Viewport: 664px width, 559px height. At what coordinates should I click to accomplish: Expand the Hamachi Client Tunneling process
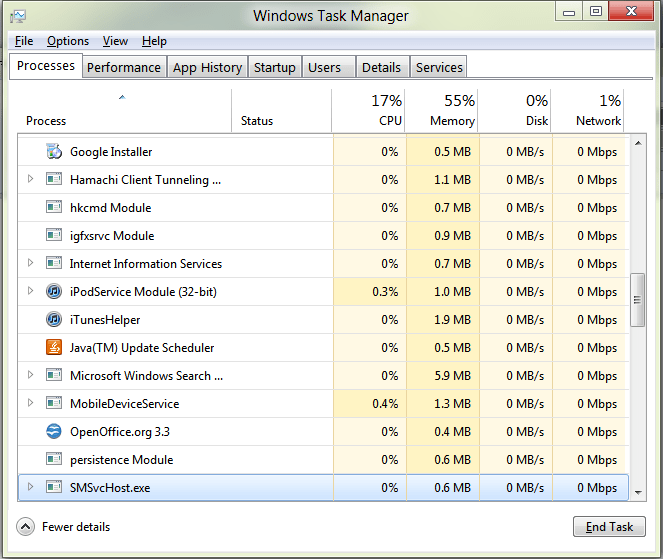[30, 179]
